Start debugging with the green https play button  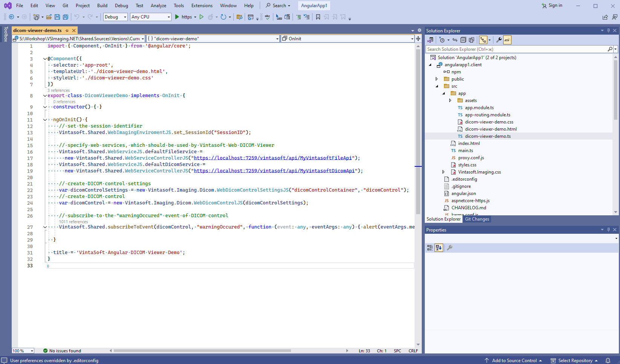coord(177,17)
